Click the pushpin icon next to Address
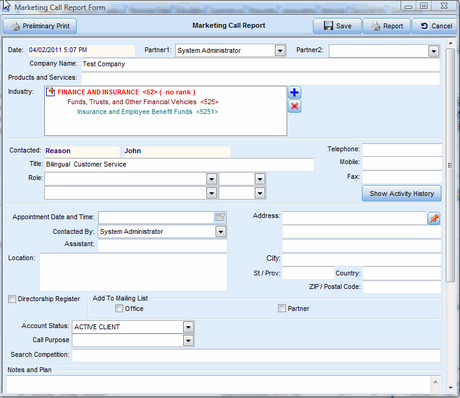The image size is (460, 398). click(x=434, y=218)
